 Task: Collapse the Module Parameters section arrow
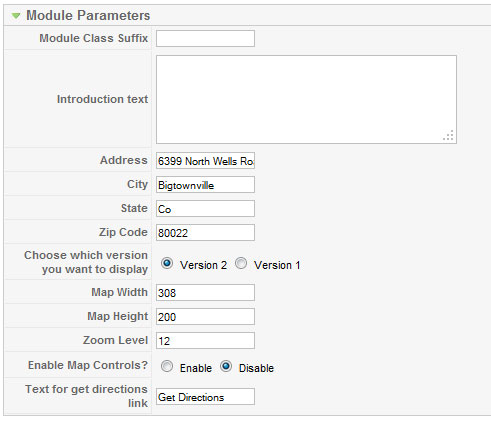(x=16, y=16)
